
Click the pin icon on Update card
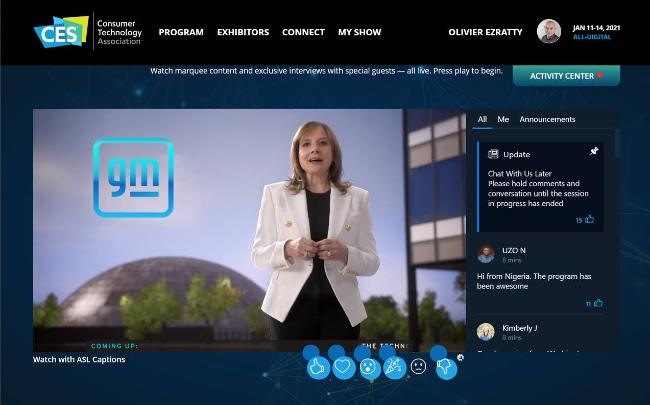594,151
